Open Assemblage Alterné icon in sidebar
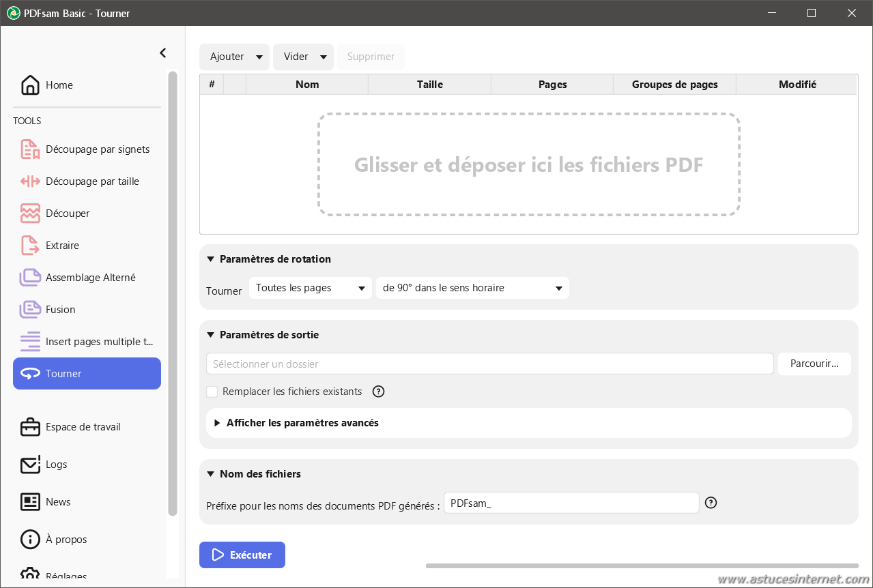Image resolution: width=873 pixels, height=588 pixels. [x=30, y=278]
